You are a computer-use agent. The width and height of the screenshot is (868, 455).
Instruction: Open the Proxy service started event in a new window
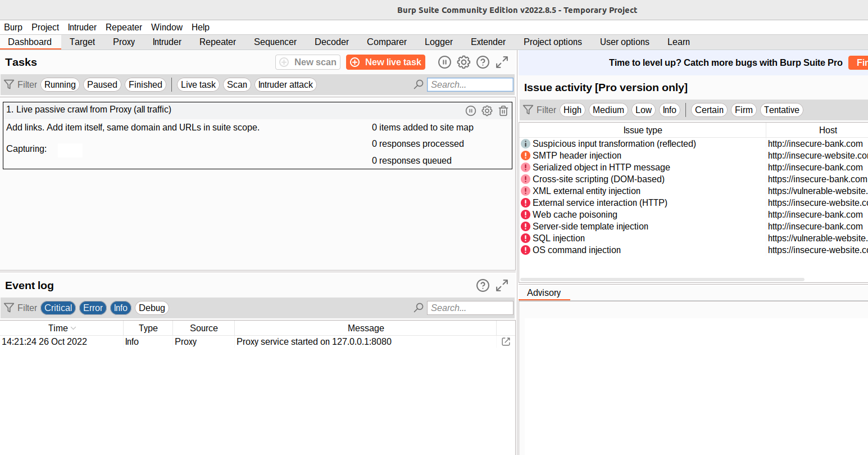pyautogui.click(x=506, y=341)
